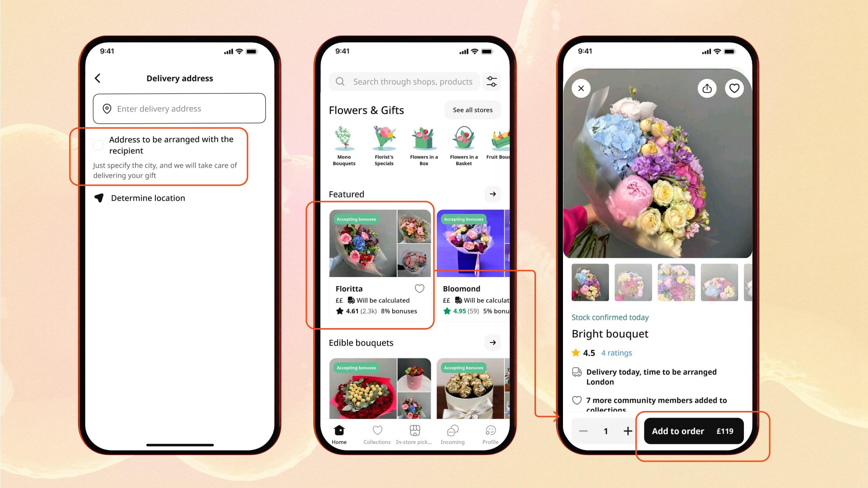The image size is (868, 488).
Task: Toggle favorite on the Bright bouquet
Action: pos(734,88)
